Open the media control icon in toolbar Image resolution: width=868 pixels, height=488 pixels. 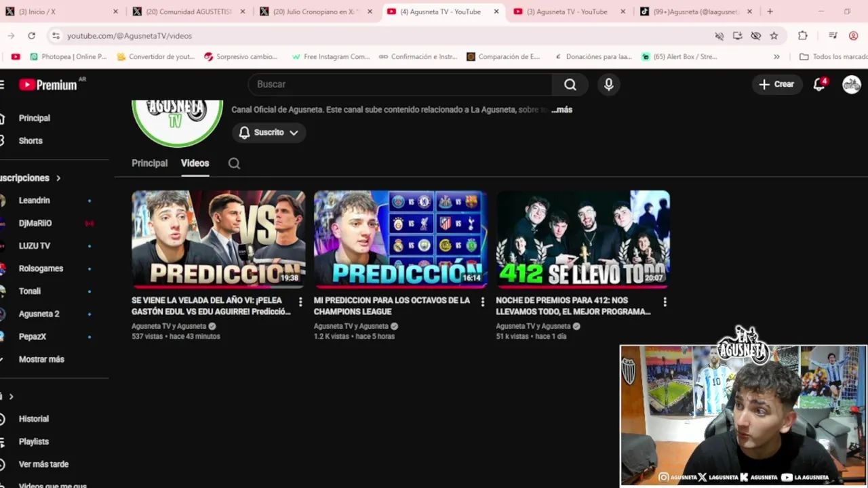tap(833, 36)
